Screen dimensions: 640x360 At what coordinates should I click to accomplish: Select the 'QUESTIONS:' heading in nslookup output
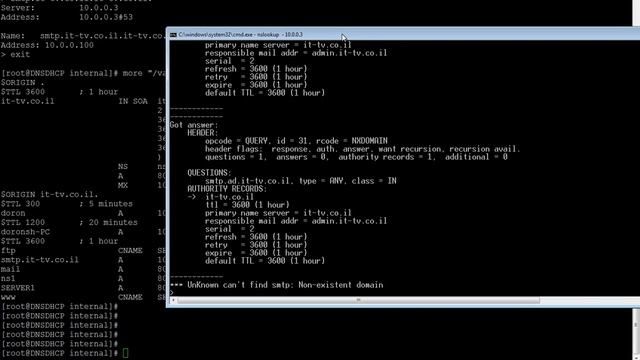(x=209, y=173)
